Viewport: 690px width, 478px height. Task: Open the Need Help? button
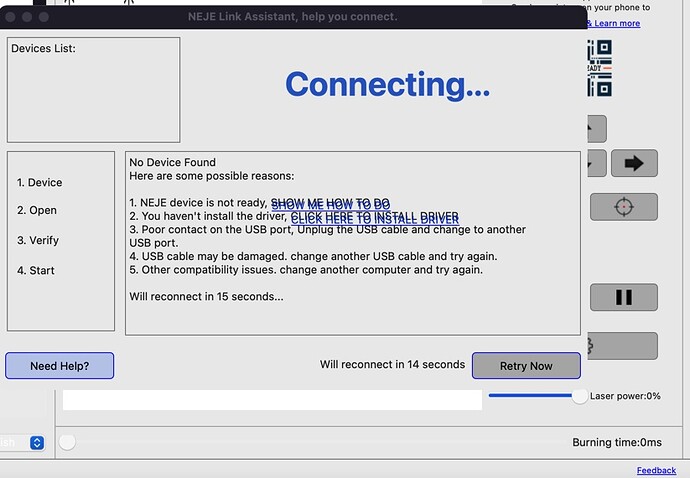tap(59, 365)
